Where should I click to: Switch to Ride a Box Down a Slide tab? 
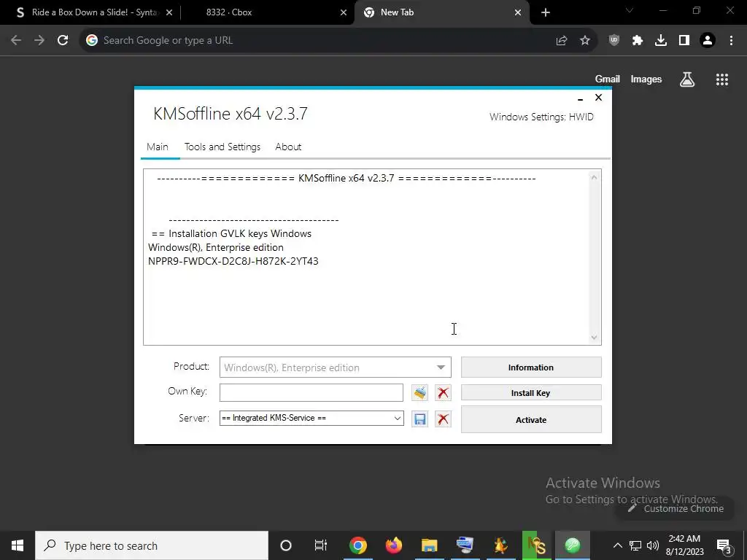coord(94,13)
